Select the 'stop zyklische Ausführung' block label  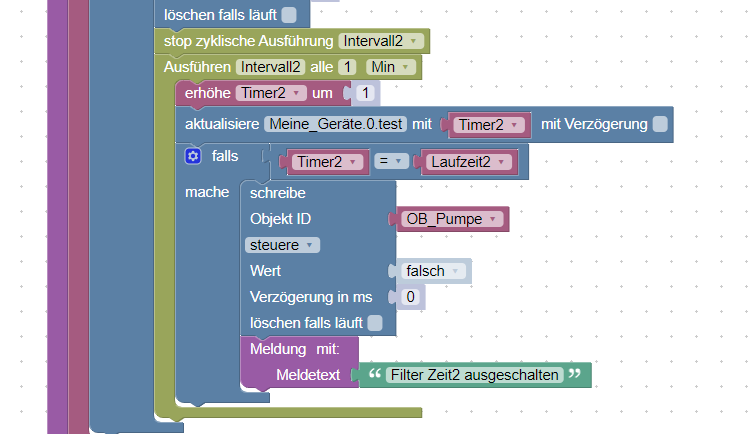tap(248, 41)
